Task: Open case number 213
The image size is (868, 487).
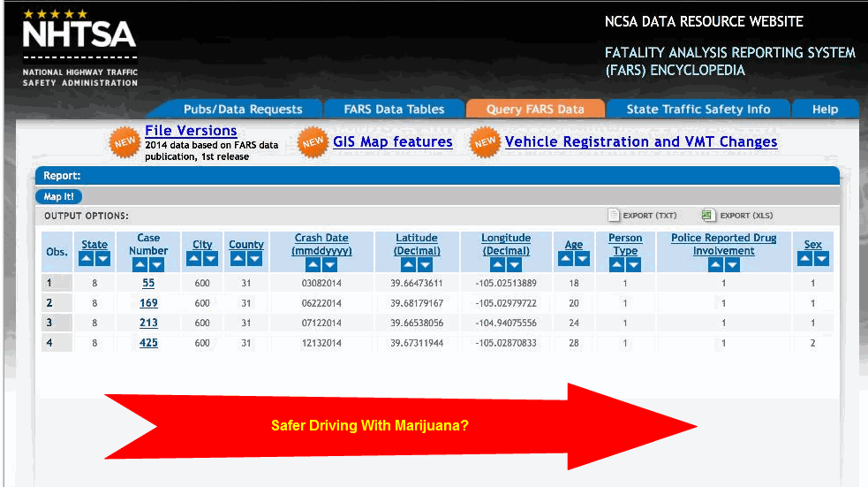Action: point(148,323)
